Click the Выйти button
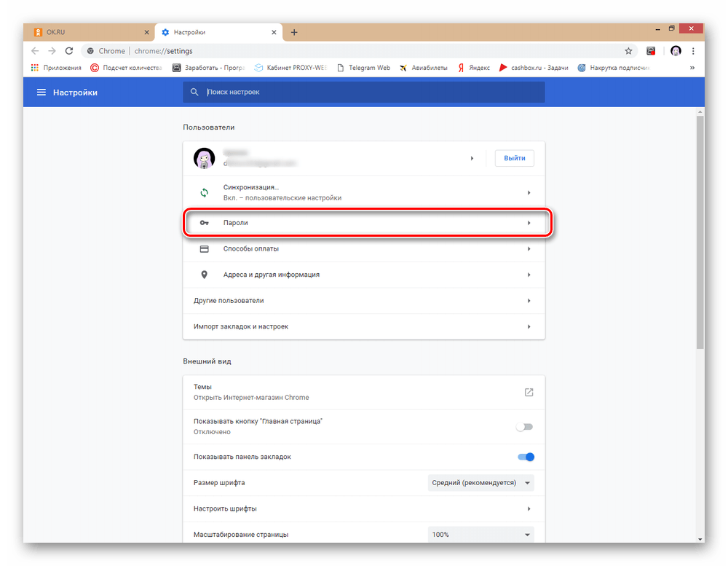This screenshot has height=566, width=728. (514, 158)
